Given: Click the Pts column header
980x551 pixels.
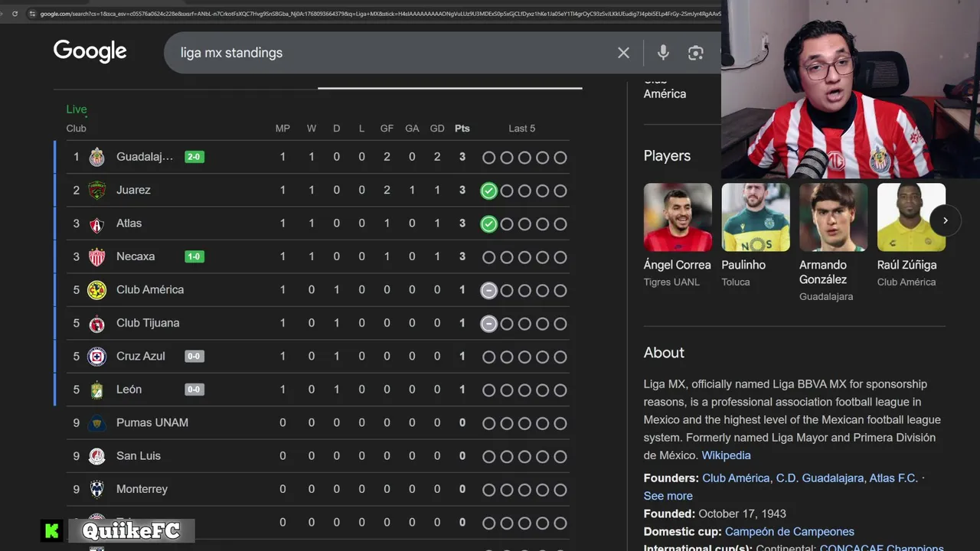Looking at the screenshot, I should [x=462, y=129].
